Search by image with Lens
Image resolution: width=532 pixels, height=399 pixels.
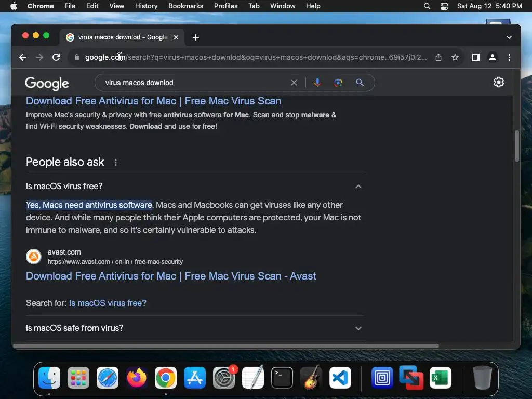click(x=338, y=83)
